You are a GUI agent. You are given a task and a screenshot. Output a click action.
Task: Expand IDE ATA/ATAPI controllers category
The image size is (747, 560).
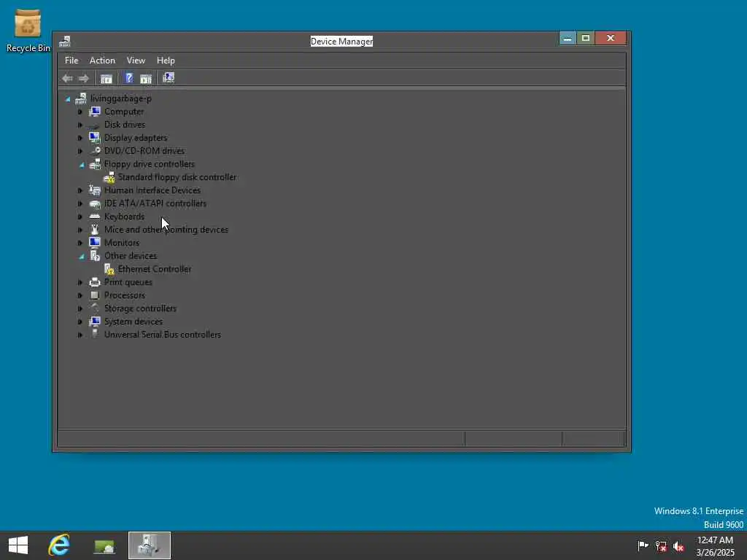[x=80, y=204]
